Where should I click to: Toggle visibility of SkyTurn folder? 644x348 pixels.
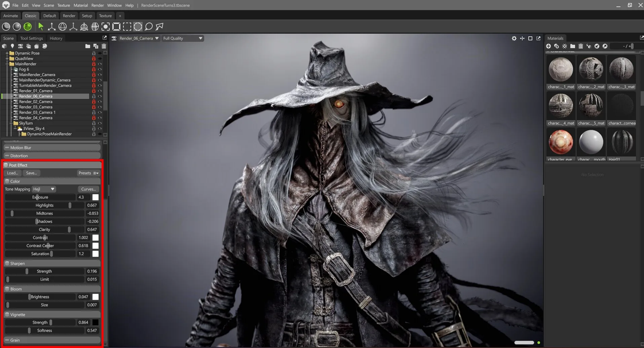tap(100, 123)
